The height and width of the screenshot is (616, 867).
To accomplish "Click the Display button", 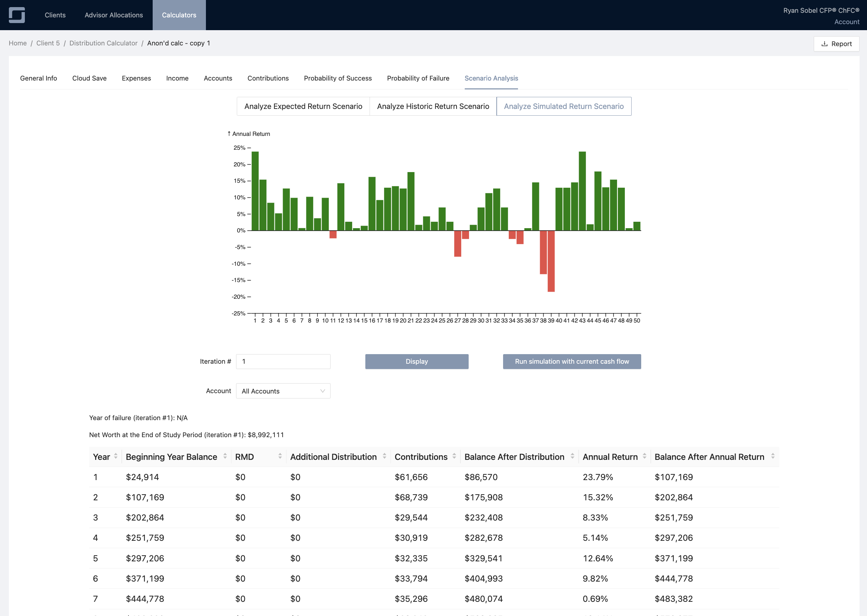I will pyautogui.click(x=416, y=362).
